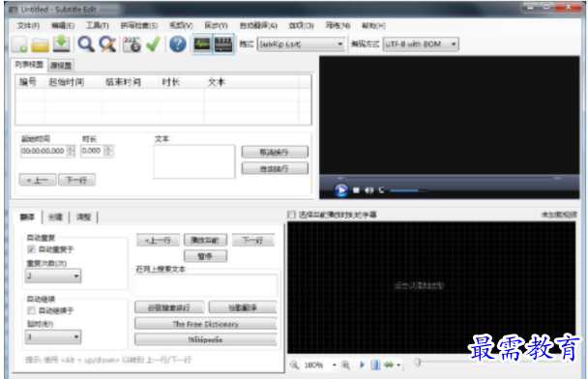Click the 谷歌翻译 button
The width and height of the screenshot is (588, 379).
click(x=243, y=307)
